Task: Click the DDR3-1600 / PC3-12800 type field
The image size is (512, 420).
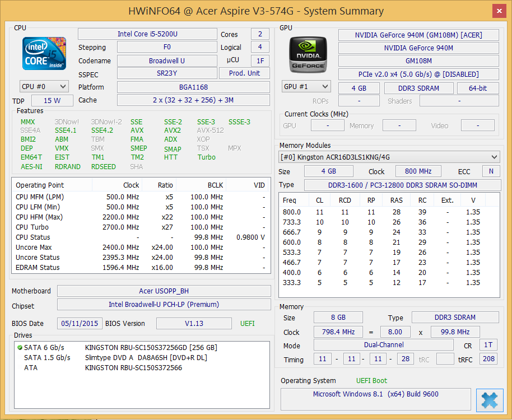Action: [402, 185]
